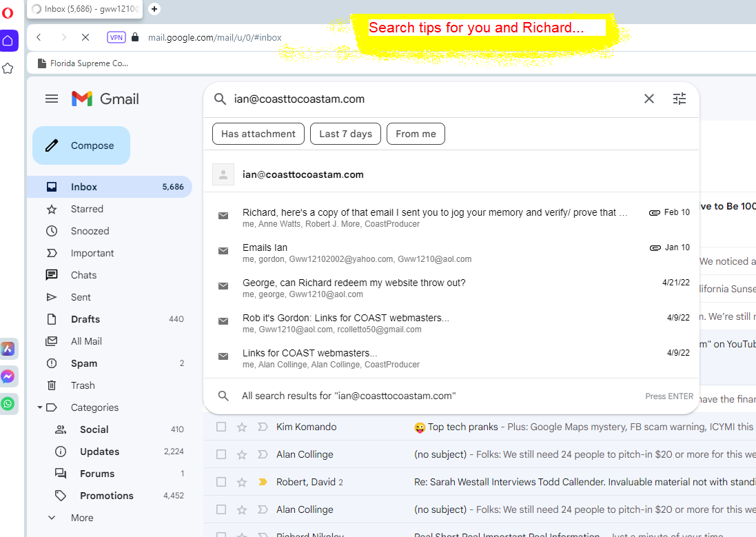Open the Opera menu logo

click(x=8, y=12)
